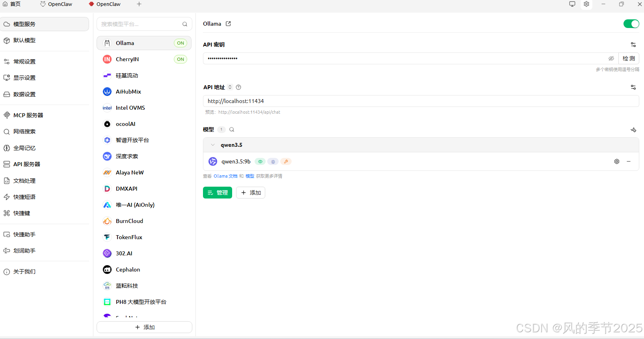Click the provider list 添加 button

(x=144, y=327)
